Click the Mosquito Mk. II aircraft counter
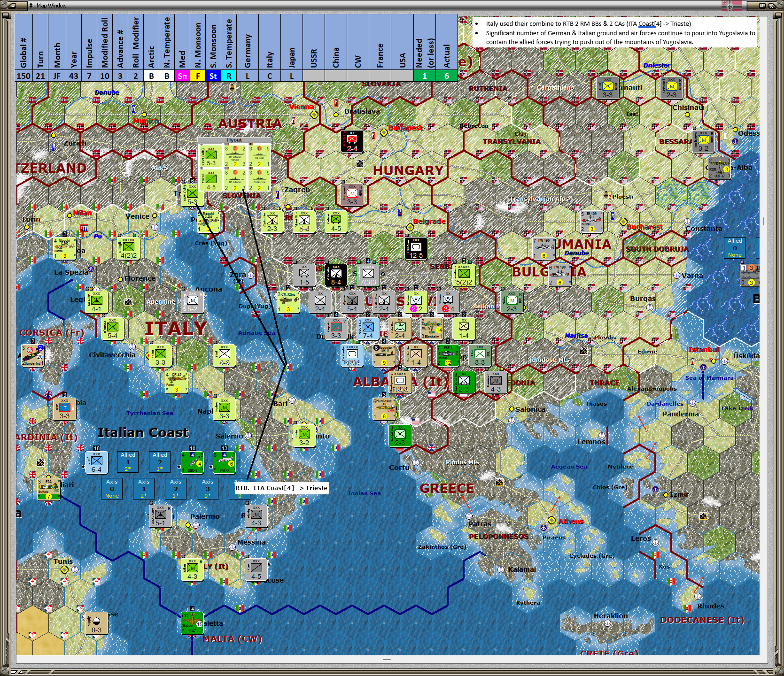784x676 pixels. pyautogui.click(x=384, y=355)
